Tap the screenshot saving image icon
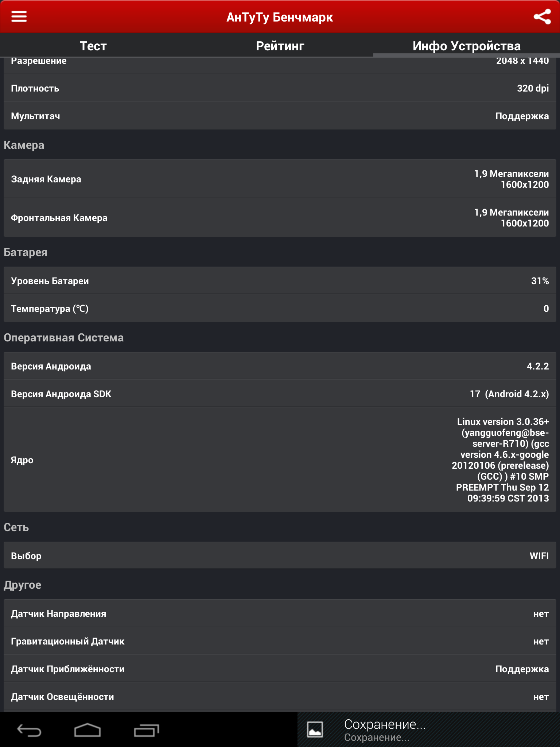The height and width of the screenshot is (747, 560). pos(315,729)
